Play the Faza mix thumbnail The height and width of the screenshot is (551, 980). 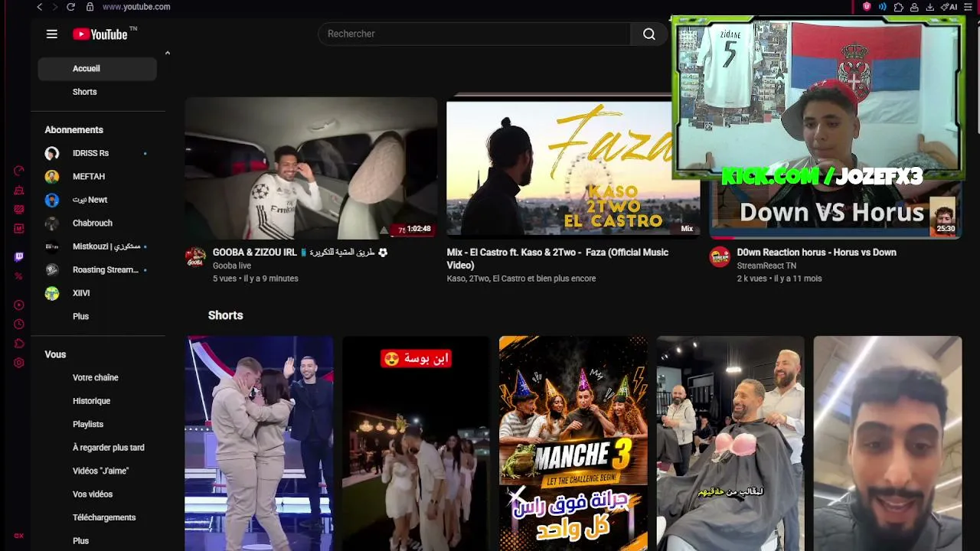pyautogui.click(x=573, y=168)
